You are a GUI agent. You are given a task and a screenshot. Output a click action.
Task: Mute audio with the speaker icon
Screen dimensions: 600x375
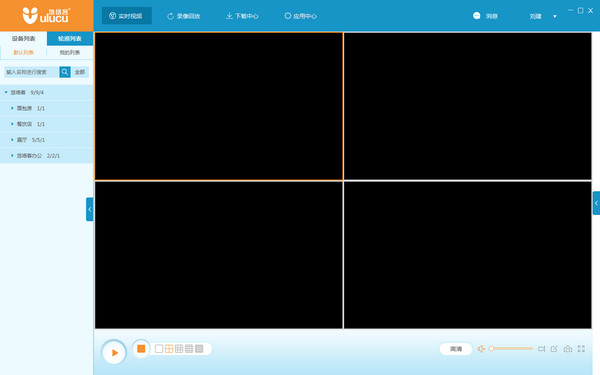(481, 349)
